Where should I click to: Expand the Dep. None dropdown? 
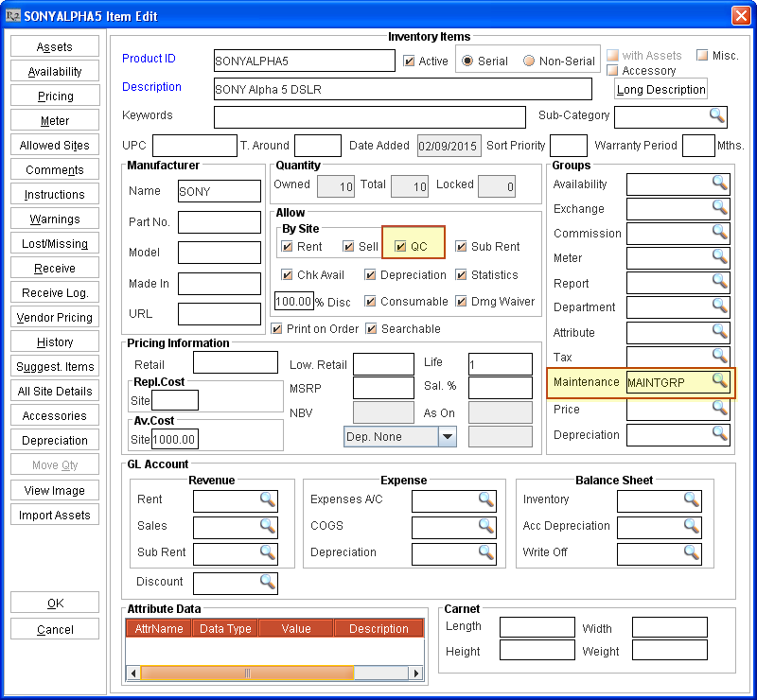(x=448, y=437)
